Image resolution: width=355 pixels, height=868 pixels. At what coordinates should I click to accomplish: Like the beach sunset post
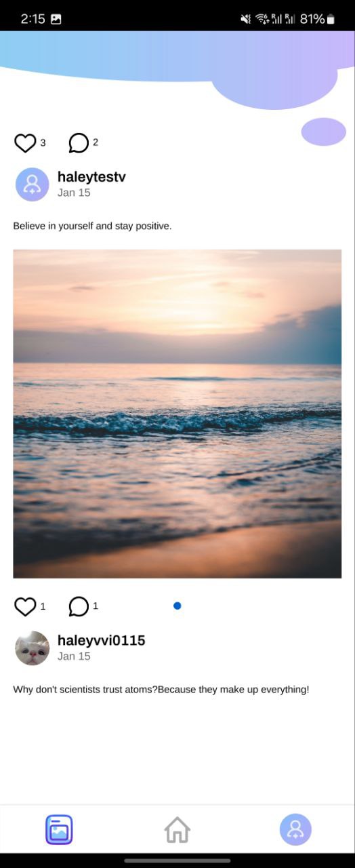coord(25,606)
